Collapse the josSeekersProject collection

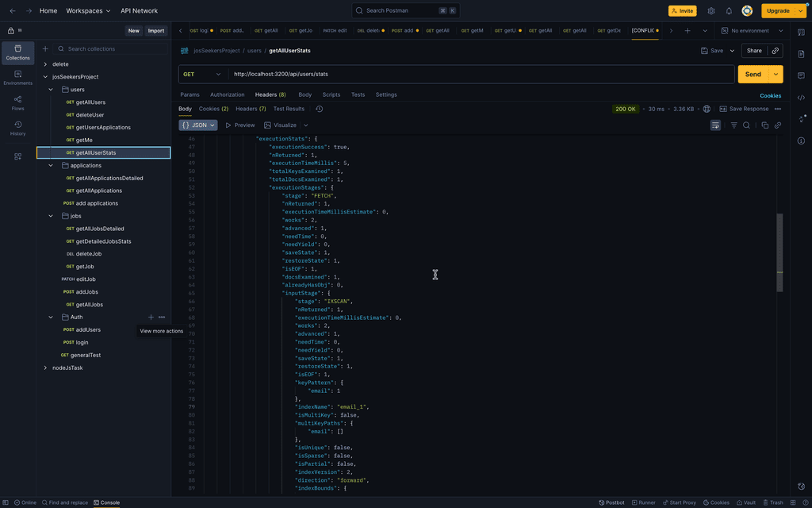coord(45,77)
